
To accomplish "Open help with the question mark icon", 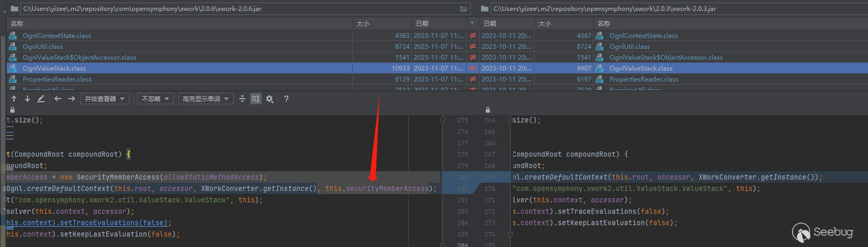I will (286, 99).
